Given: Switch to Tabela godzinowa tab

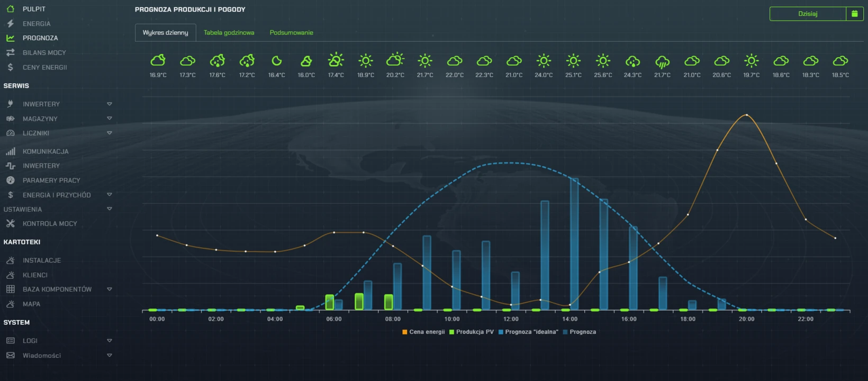Looking at the screenshot, I should tap(229, 33).
